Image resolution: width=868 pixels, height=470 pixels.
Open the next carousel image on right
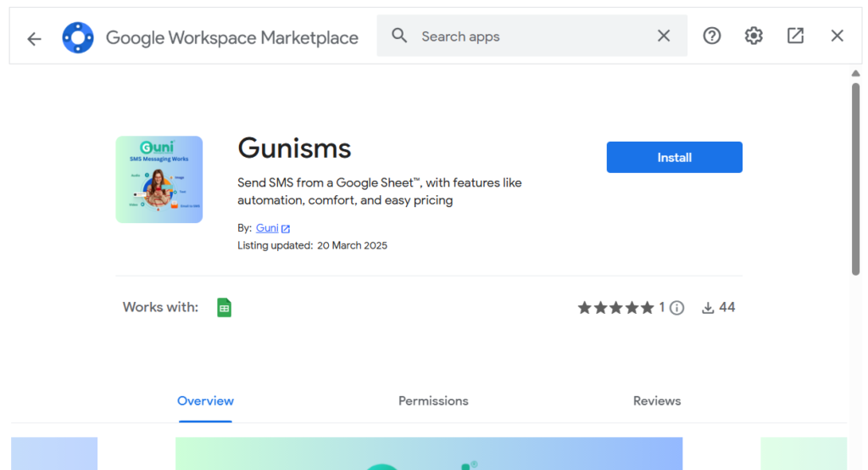tap(804, 453)
